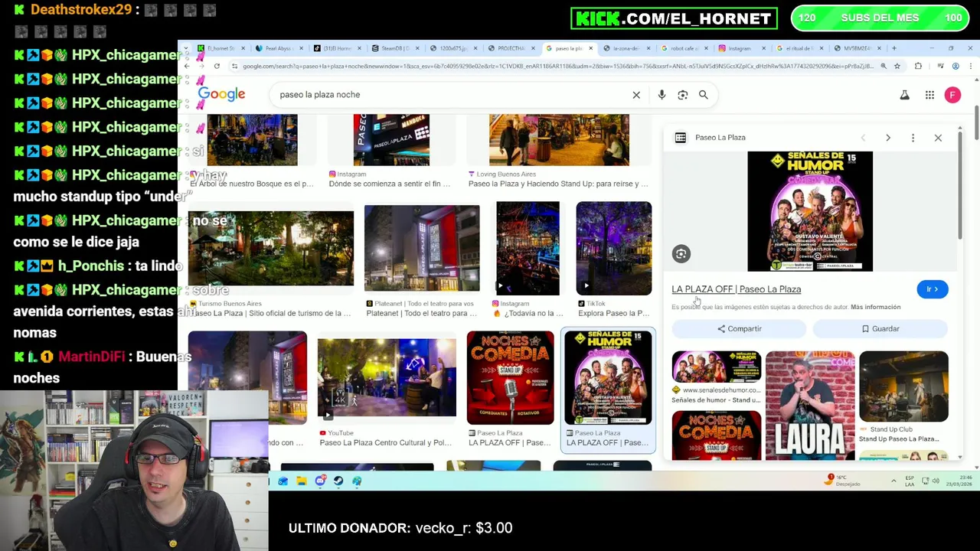The height and width of the screenshot is (551, 980).
Task: Open Google Lens image search icon
Action: coord(682,95)
